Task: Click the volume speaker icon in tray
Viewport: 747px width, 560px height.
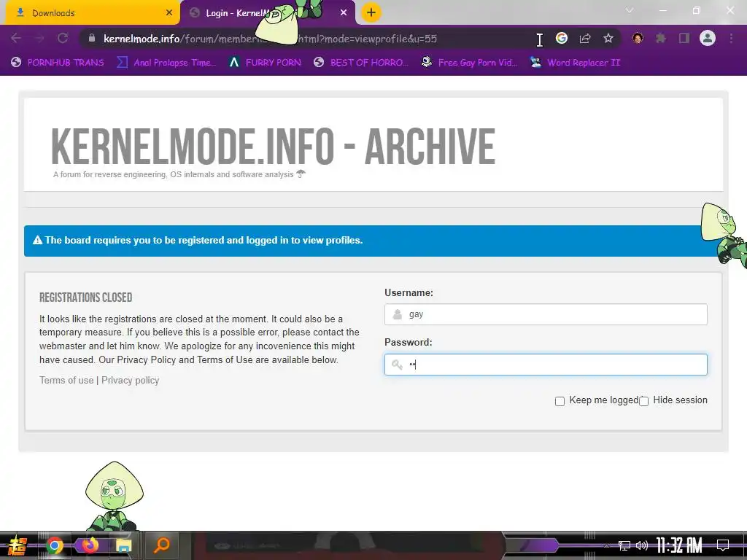Action: coord(642,545)
